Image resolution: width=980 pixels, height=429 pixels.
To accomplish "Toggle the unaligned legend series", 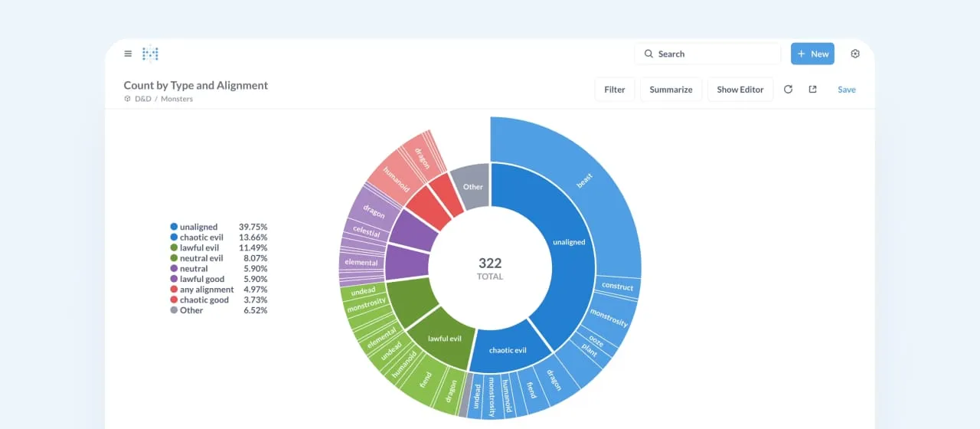I will (198, 227).
